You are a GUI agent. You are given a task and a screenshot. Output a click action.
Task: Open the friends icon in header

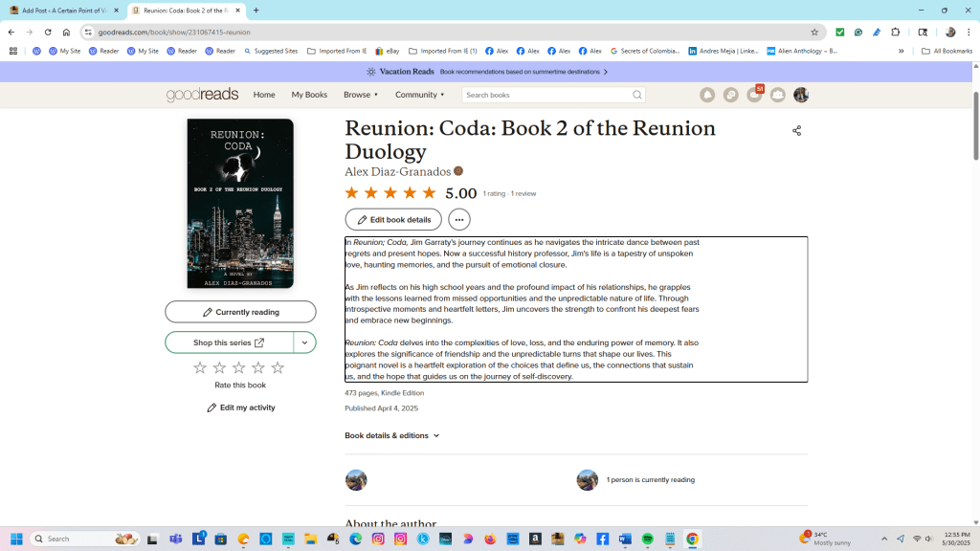778,95
